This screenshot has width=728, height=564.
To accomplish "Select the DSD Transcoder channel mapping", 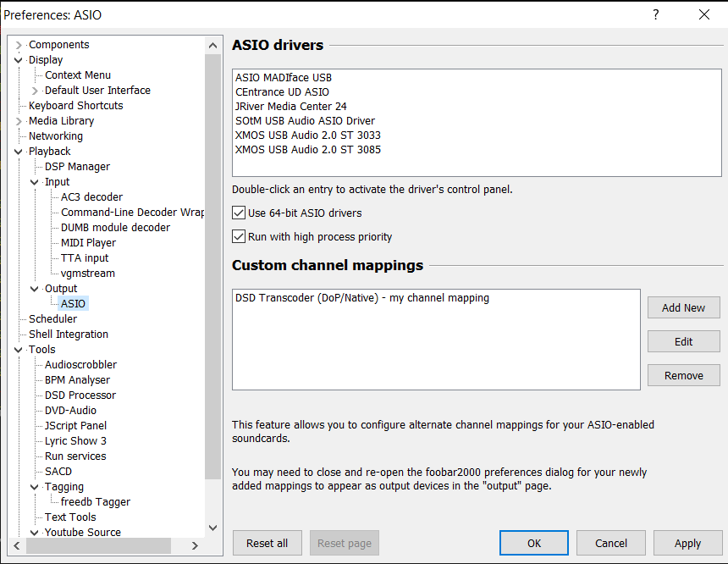I will (362, 298).
